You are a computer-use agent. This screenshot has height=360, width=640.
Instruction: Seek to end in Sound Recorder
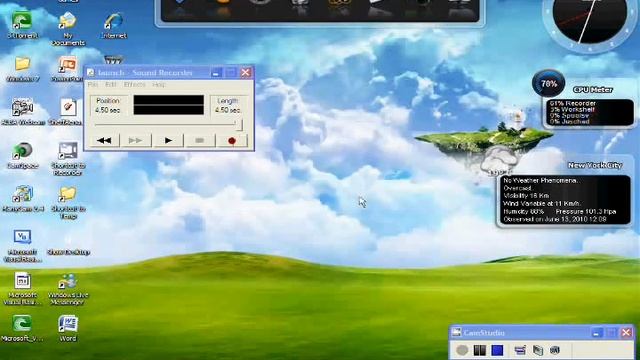coord(136,140)
